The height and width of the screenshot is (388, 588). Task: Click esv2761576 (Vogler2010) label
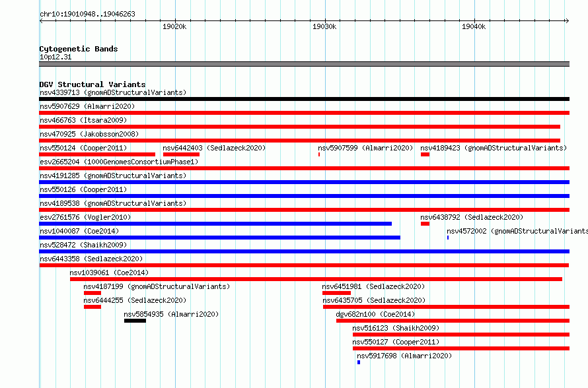coord(85,217)
